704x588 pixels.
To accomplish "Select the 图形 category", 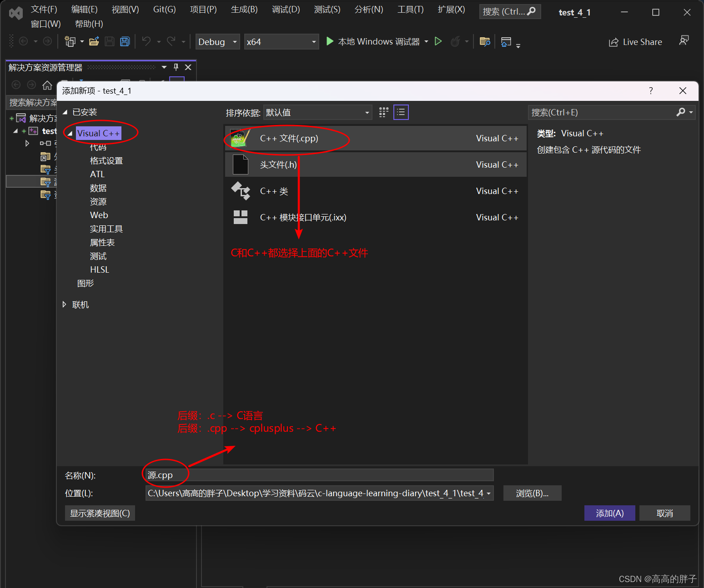I will (85, 284).
